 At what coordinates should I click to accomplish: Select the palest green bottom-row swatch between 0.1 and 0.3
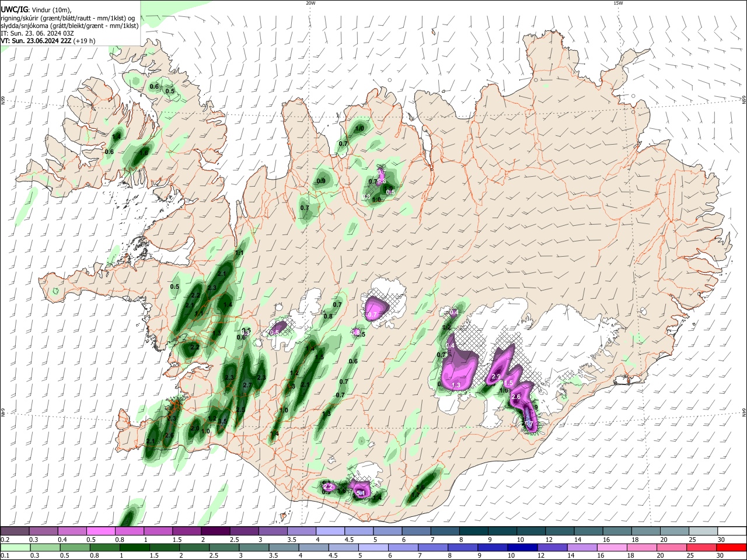15,548
